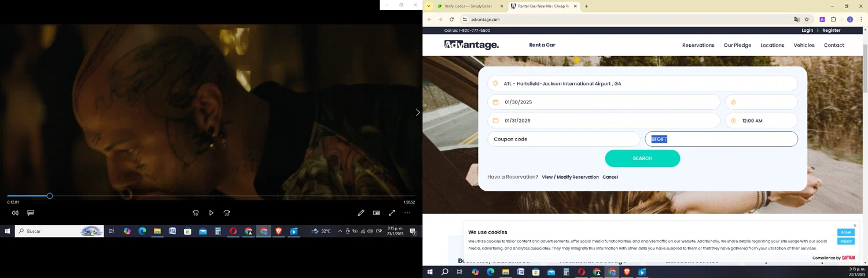Open Microsoft Edge on left taskbar
Viewport: 868px width, 278px height.
[142, 231]
